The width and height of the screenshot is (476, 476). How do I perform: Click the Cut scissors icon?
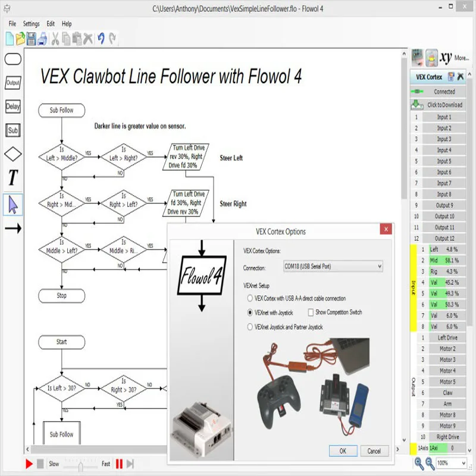[55, 39]
